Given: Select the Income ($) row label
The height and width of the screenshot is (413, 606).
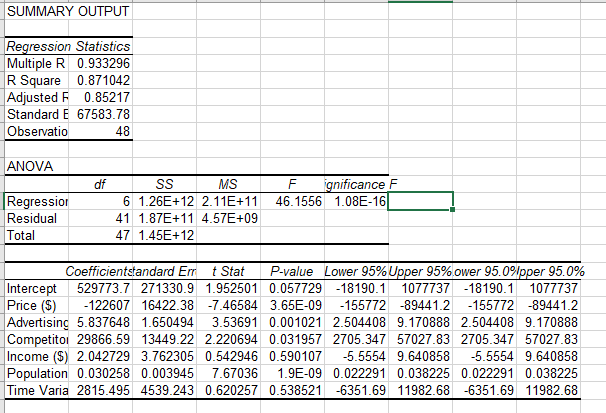Looking at the screenshot, I should 37,356.
